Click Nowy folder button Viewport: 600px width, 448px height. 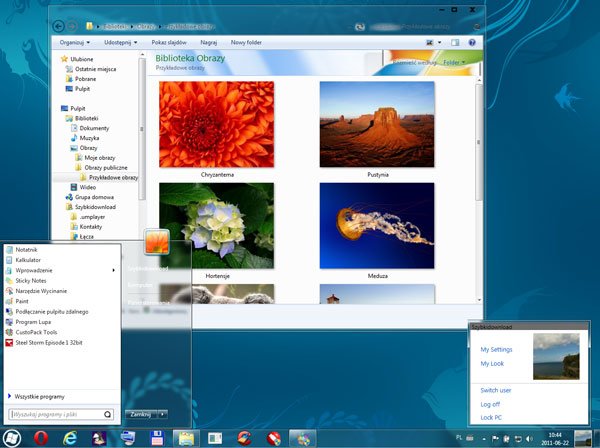coord(246,42)
